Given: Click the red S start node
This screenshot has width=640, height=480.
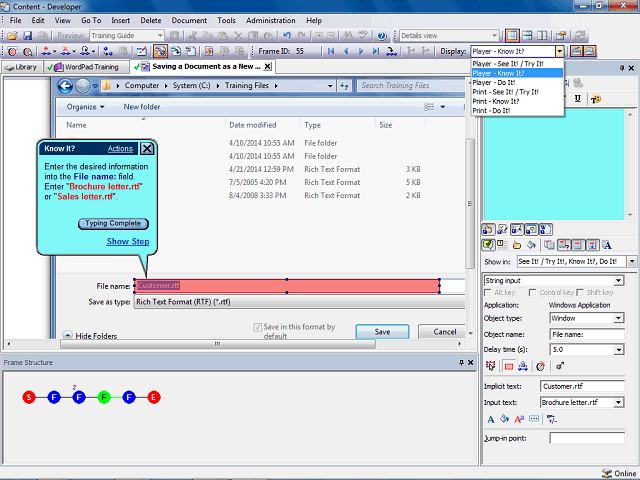Looking at the screenshot, I should (x=29, y=397).
